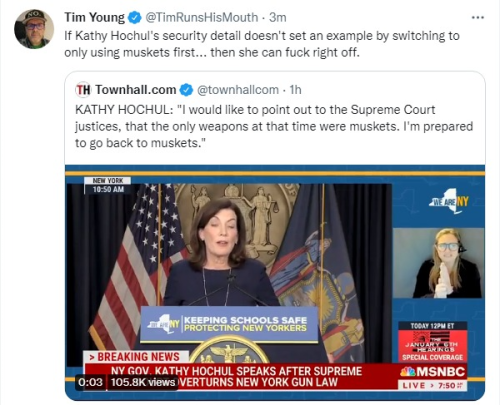The height and width of the screenshot is (405, 500).
Task: Click the 1h quoted tweet timestamp
Action: (x=295, y=90)
